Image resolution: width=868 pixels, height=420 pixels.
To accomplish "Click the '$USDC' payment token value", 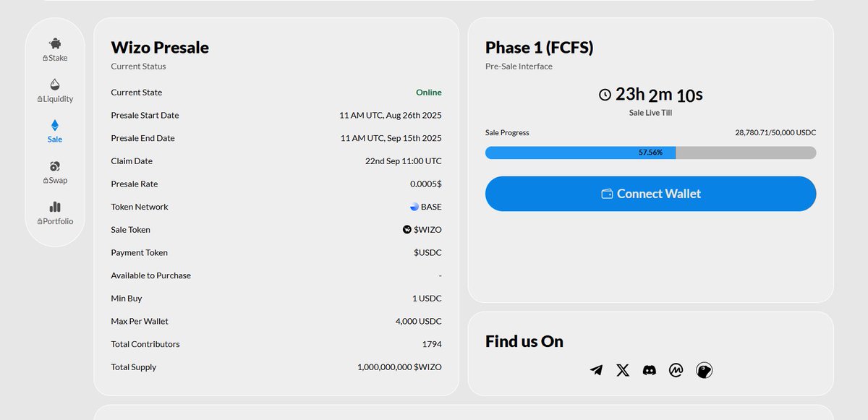I will point(427,253).
